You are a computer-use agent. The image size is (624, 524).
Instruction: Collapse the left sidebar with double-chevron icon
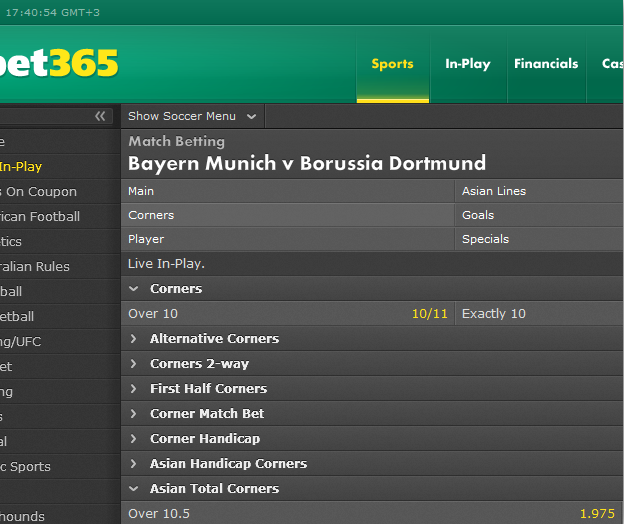pos(100,116)
